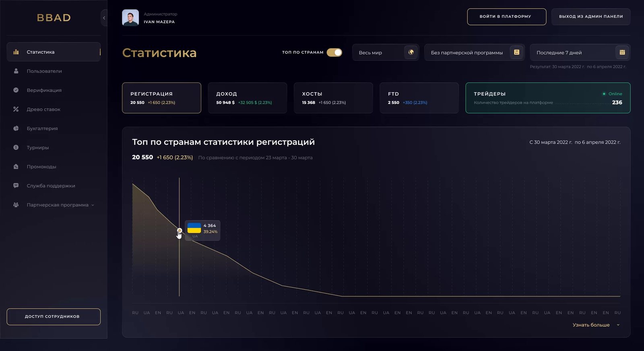Click the Статистика bar chart icon

tap(16, 52)
